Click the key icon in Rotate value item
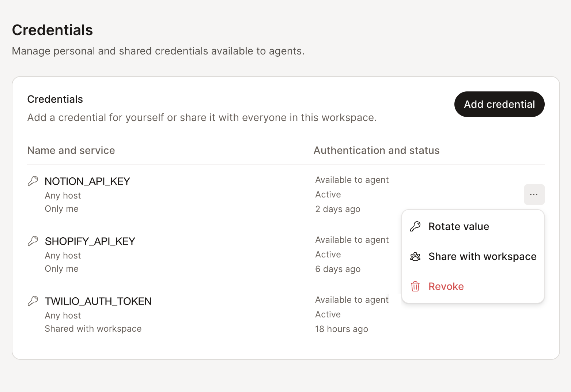Viewport: 571px width, 392px height. (415, 226)
